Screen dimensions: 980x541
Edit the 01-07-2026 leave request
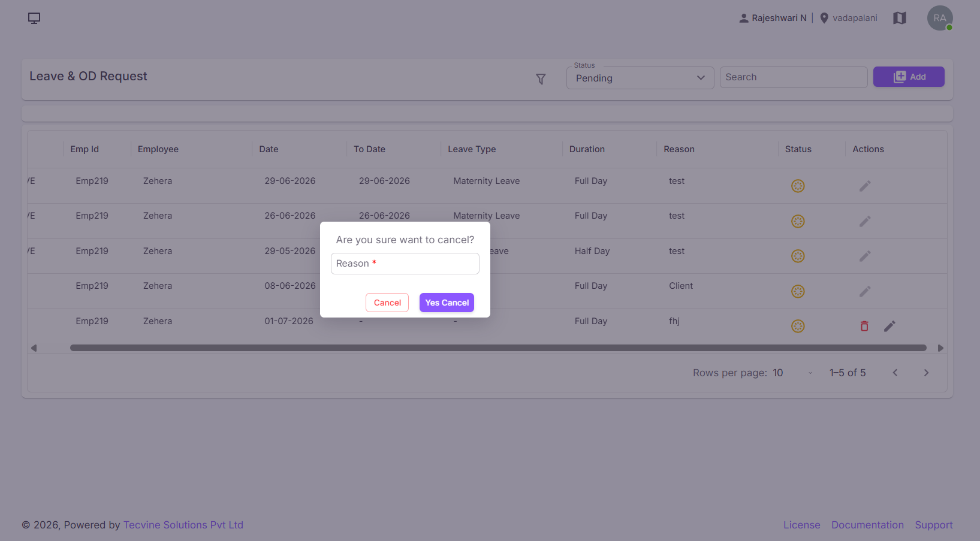(889, 326)
